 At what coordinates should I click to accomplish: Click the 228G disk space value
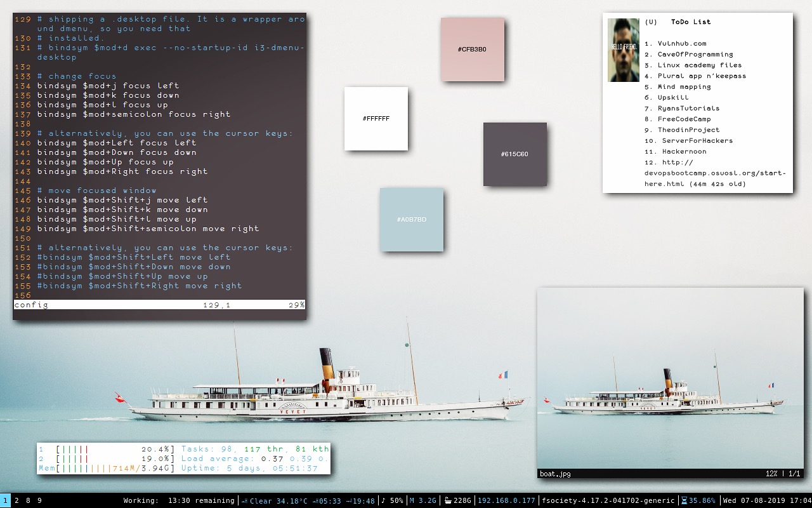point(462,500)
